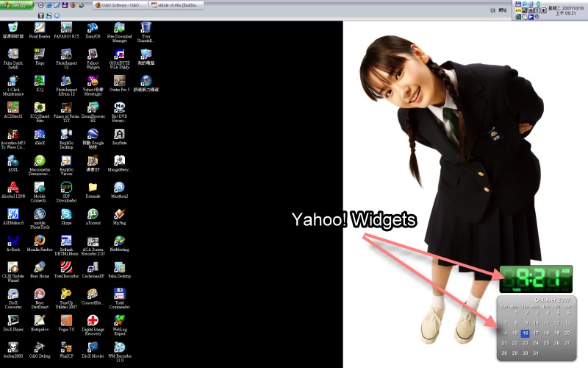588x368 pixels.
Task: Open the Total Commander shortcut
Action: tap(119, 299)
